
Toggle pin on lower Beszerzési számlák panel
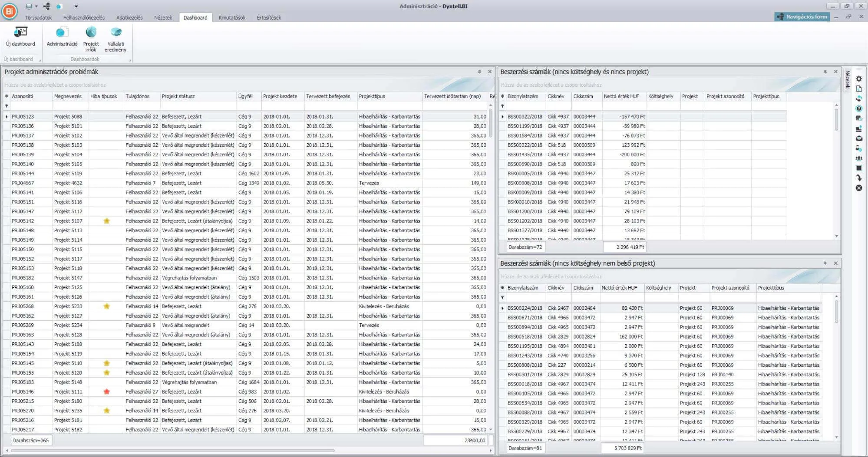tap(825, 263)
